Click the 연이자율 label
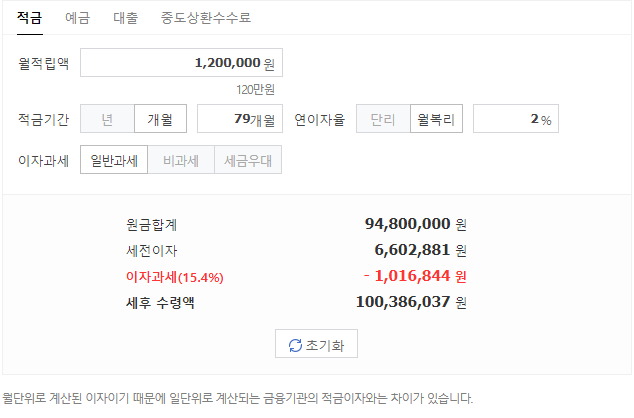 pyautogui.click(x=319, y=120)
